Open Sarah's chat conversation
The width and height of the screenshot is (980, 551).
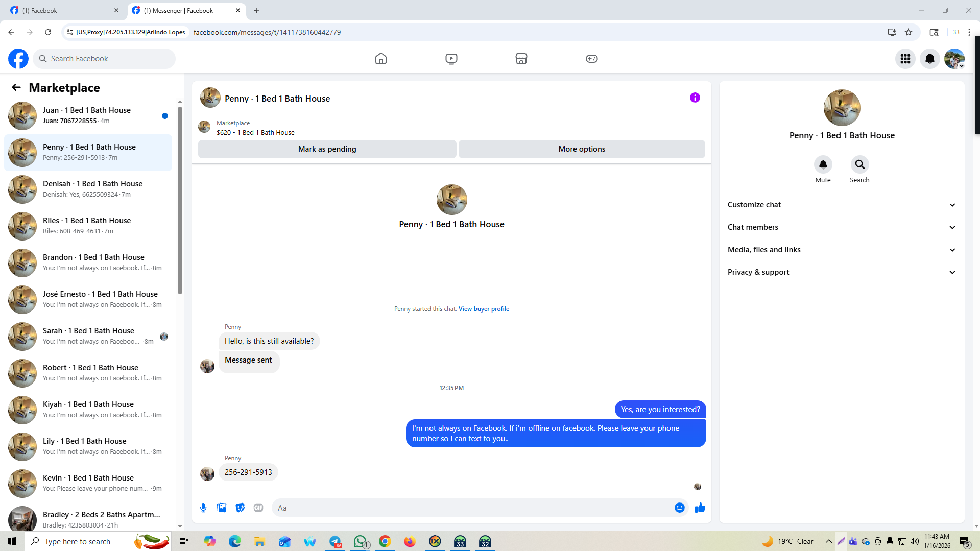click(x=88, y=336)
